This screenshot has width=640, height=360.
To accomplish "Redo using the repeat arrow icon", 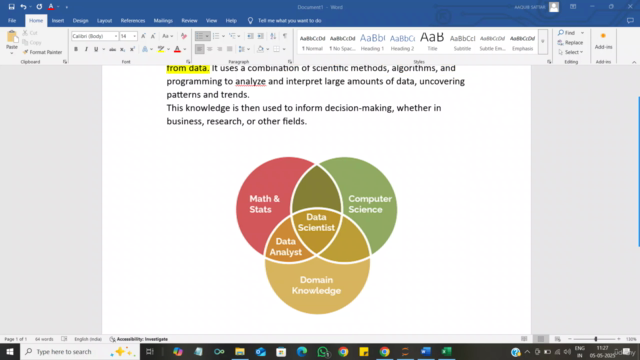I will click(x=39, y=7).
